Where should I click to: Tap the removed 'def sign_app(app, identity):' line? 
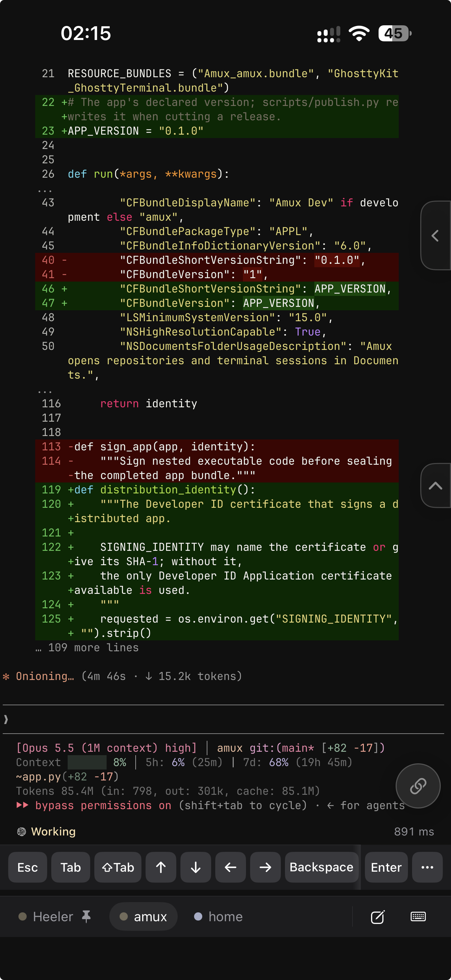click(165, 446)
